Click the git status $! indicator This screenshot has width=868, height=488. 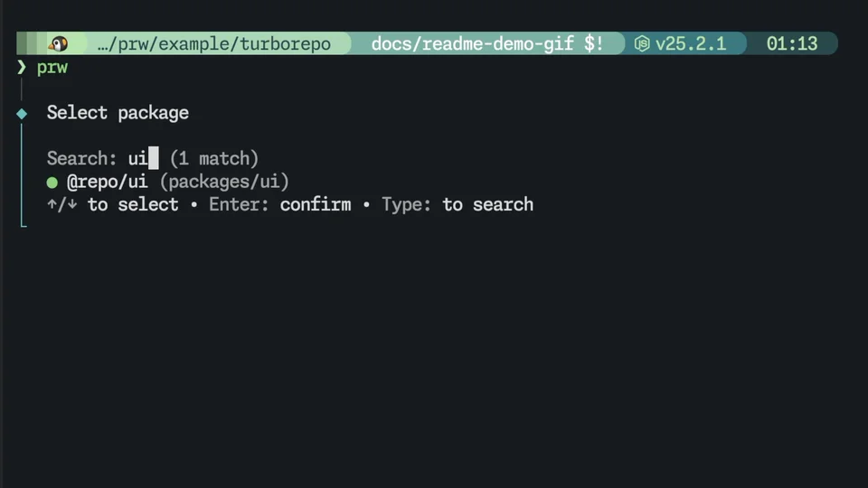click(x=594, y=43)
